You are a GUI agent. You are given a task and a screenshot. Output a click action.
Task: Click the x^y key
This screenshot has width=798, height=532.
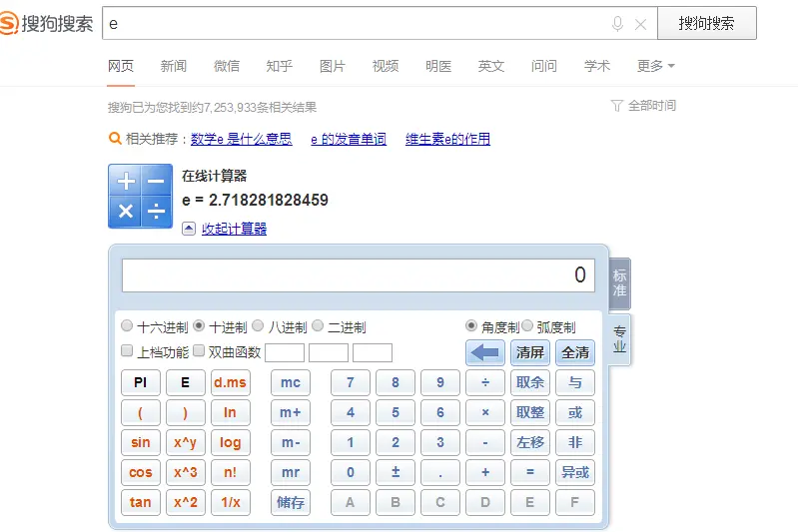point(185,442)
